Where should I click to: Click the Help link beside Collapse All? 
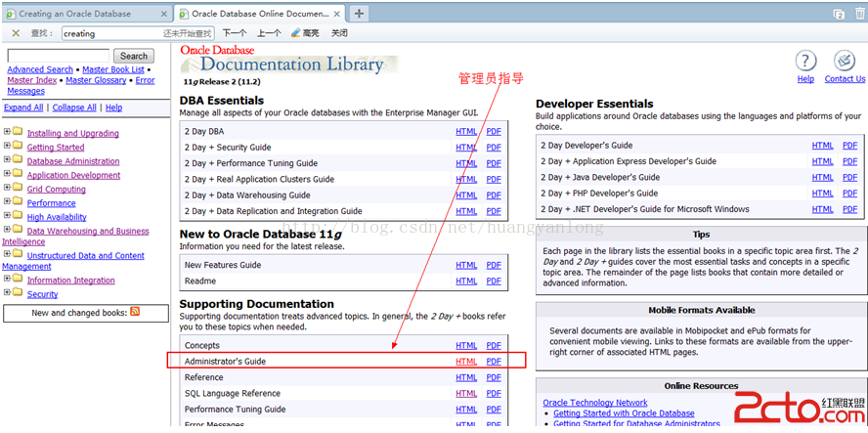pos(114,108)
